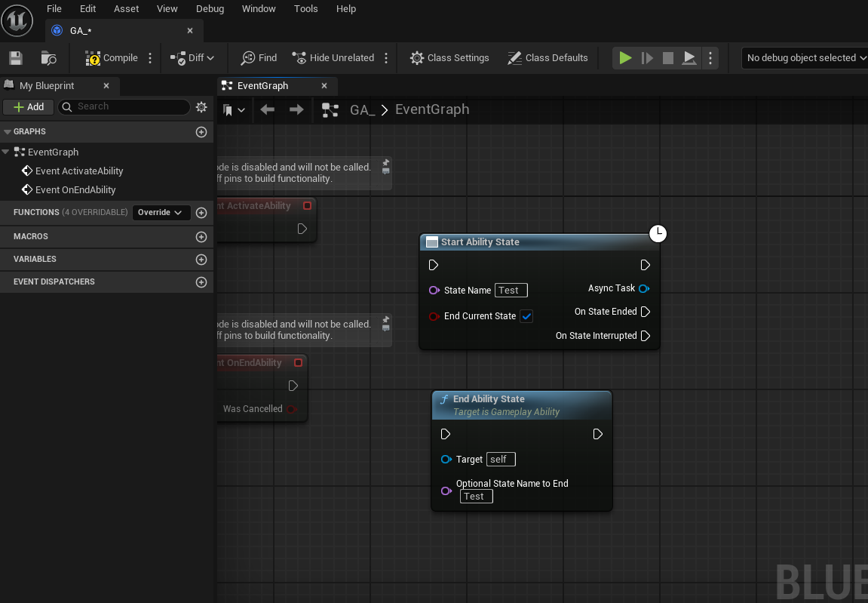This screenshot has height=603, width=868.
Task: Add a new variable with plus icon
Action: pyautogui.click(x=201, y=260)
